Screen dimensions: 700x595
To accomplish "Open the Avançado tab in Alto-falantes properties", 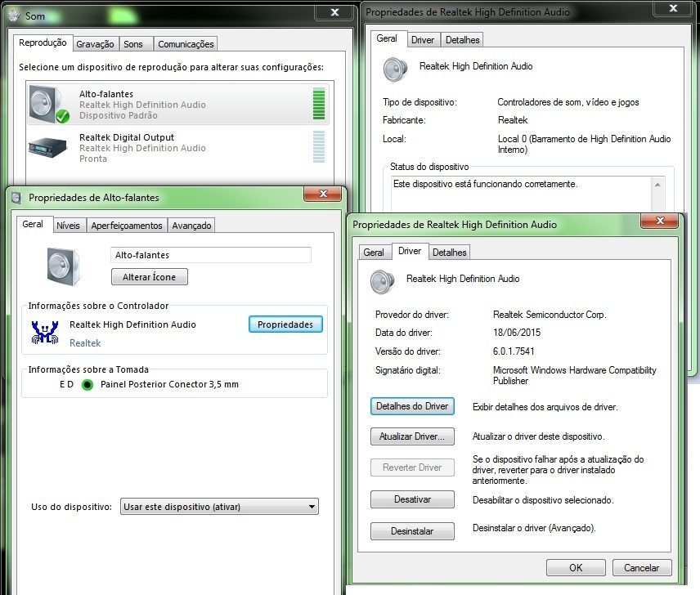I will click(191, 226).
